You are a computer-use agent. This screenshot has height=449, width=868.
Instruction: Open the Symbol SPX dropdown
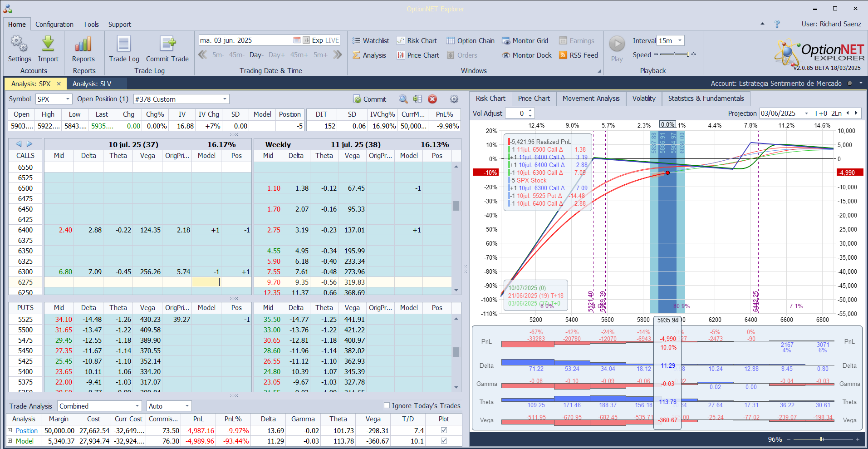tap(68, 99)
